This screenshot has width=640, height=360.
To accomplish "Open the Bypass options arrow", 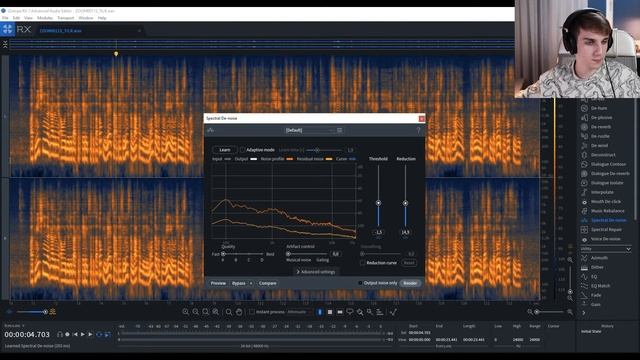I will click(x=251, y=283).
